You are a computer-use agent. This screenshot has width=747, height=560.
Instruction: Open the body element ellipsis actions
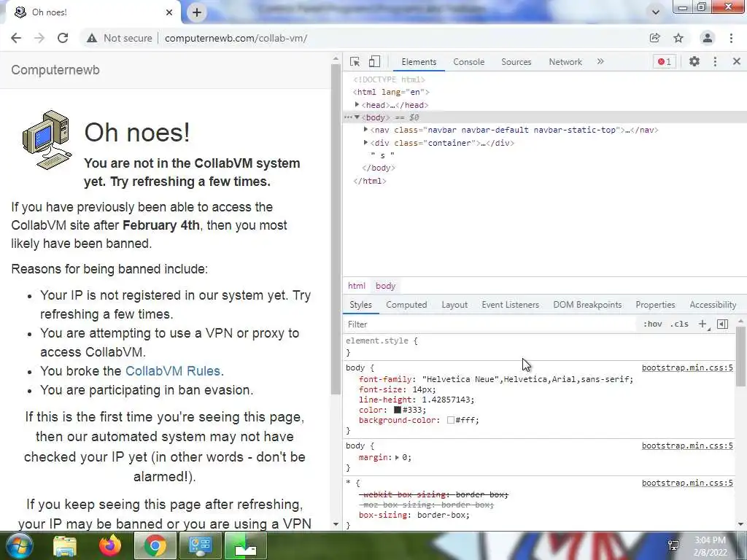348,117
